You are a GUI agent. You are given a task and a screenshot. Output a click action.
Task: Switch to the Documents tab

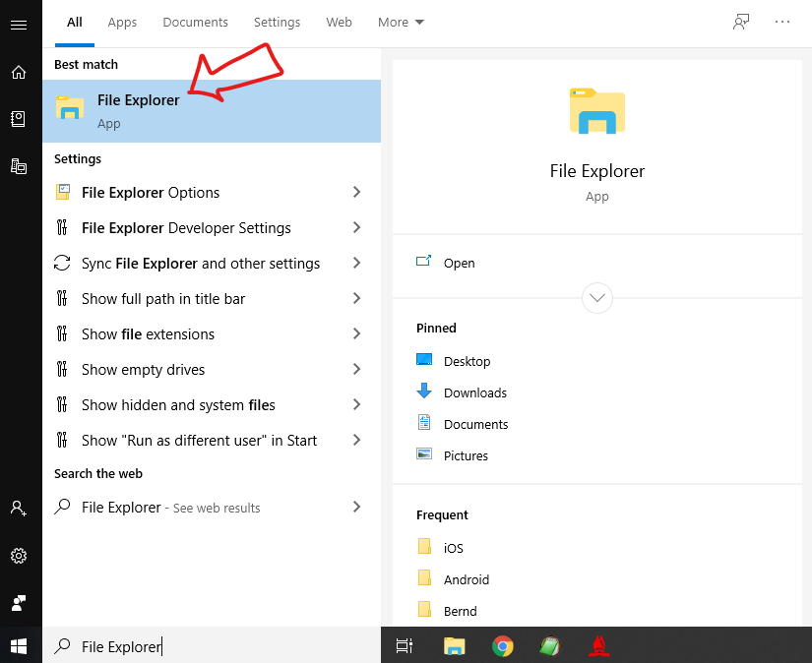click(x=195, y=22)
